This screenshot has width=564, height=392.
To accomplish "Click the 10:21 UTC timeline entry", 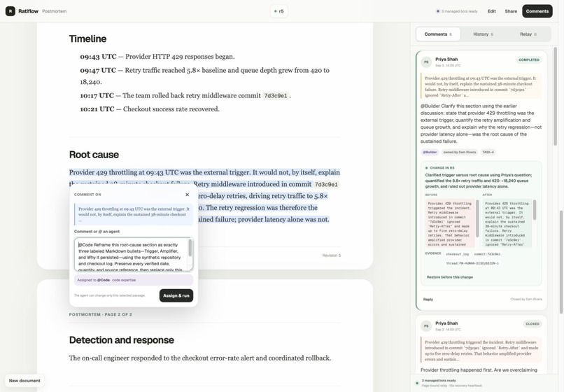I will [150, 109].
